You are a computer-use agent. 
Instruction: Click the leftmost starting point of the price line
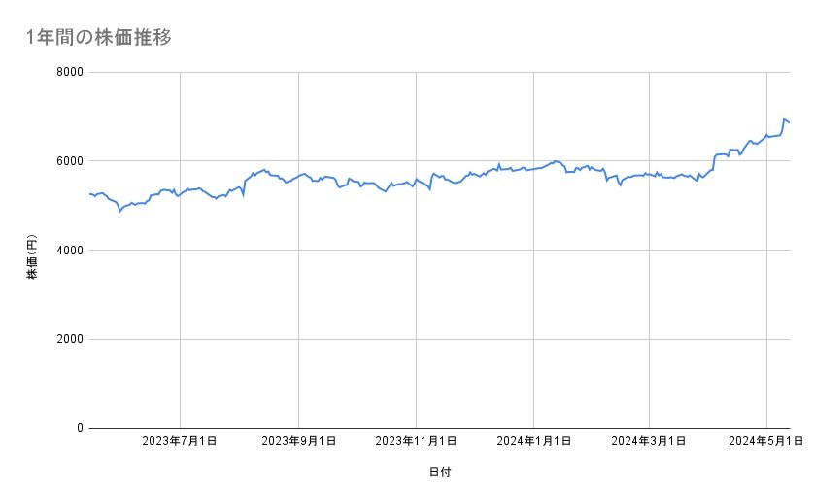89,194
